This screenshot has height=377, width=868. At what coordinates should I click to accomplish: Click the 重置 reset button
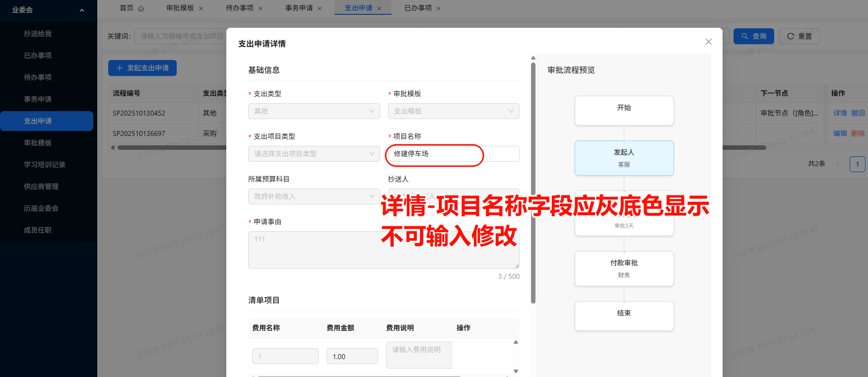[799, 36]
